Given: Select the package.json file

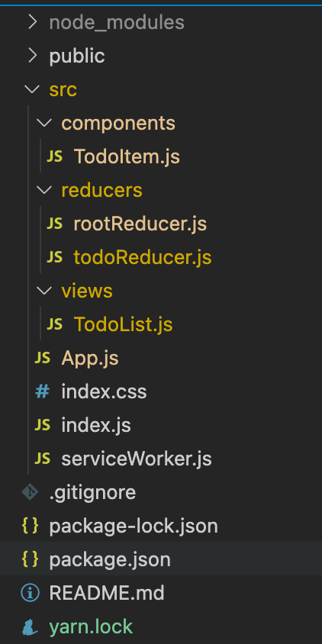Looking at the screenshot, I should (x=161, y=560).
